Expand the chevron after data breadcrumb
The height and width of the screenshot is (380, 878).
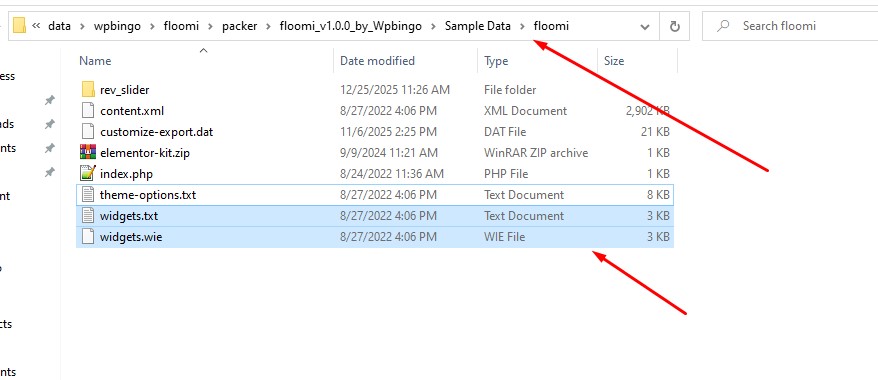coord(81,26)
